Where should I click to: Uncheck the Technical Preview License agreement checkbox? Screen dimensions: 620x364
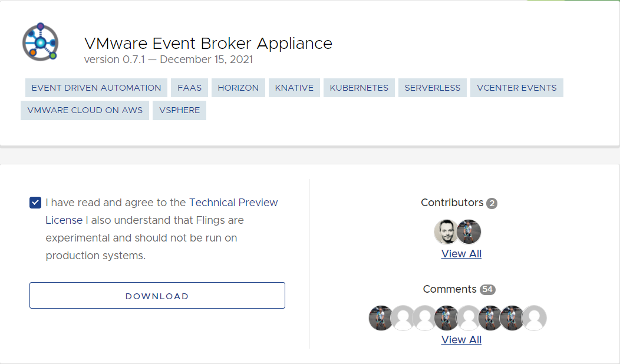click(35, 203)
